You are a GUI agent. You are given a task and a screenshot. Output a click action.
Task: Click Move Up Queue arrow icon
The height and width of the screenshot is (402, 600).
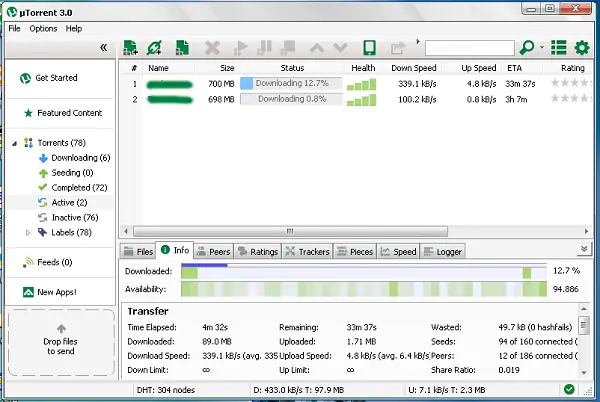click(x=317, y=48)
